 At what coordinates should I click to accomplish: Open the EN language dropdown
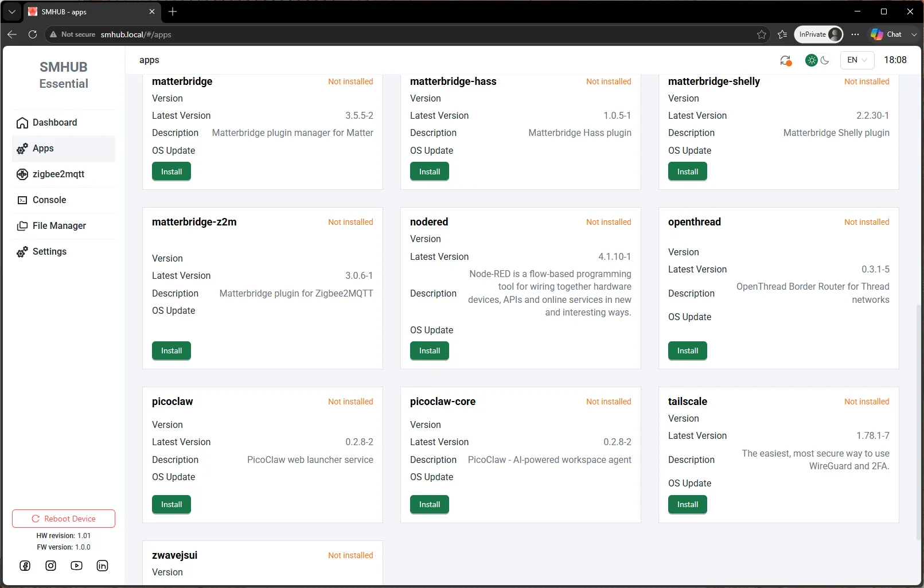[857, 60]
